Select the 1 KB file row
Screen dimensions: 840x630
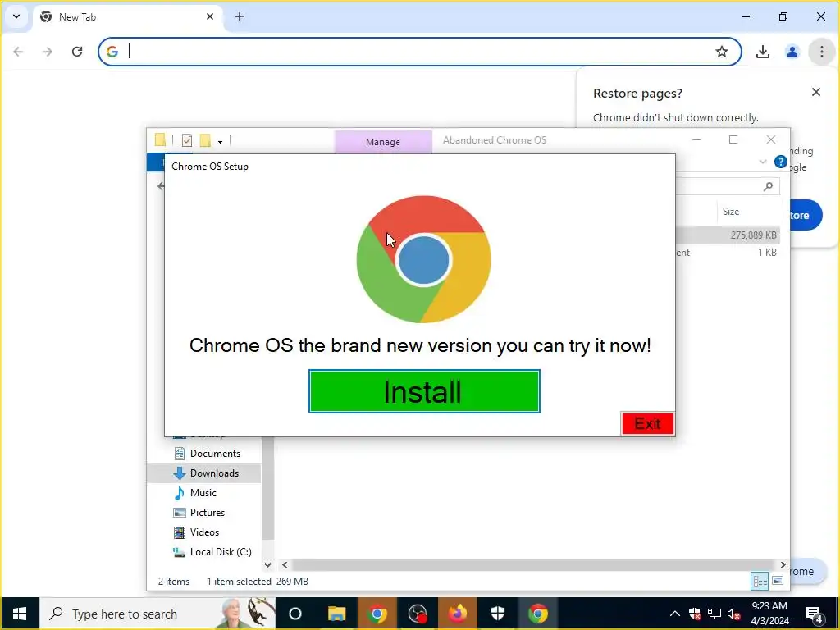[x=728, y=253]
